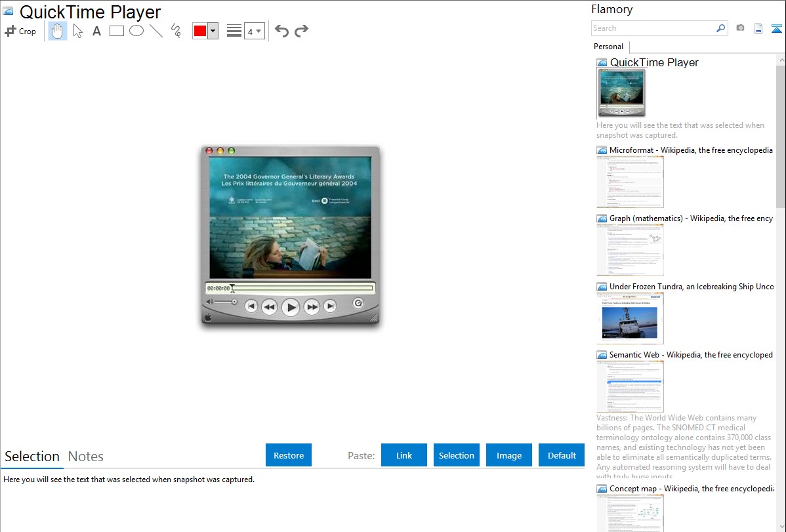Click the Link paste button
This screenshot has width=786, height=532.
(x=404, y=455)
